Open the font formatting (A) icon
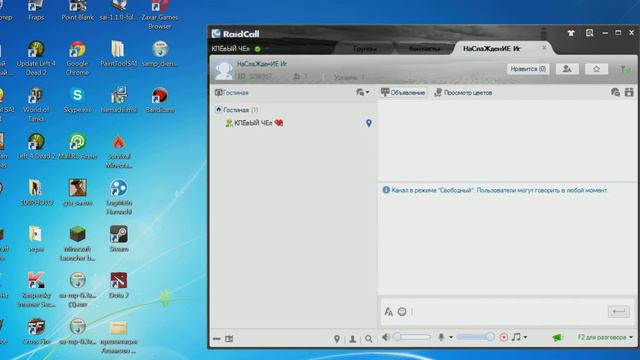This screenshot has height=360, width=640. pos(388,312)
